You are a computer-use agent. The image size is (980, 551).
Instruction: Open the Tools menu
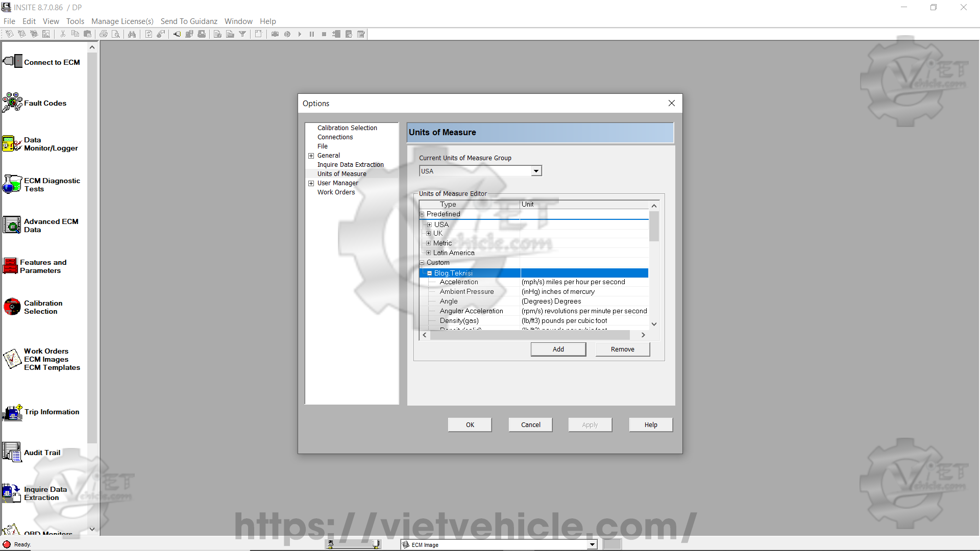pos(75,21)
